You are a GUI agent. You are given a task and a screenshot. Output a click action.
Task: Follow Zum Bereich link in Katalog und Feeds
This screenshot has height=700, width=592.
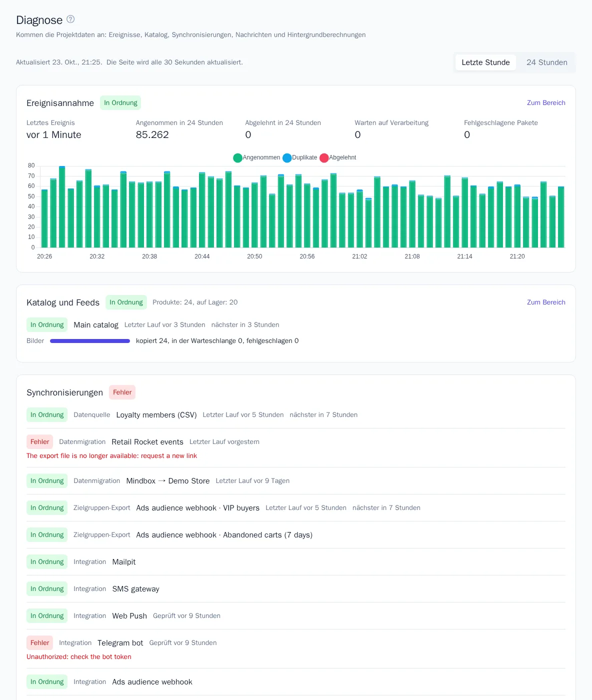(546, 302)
